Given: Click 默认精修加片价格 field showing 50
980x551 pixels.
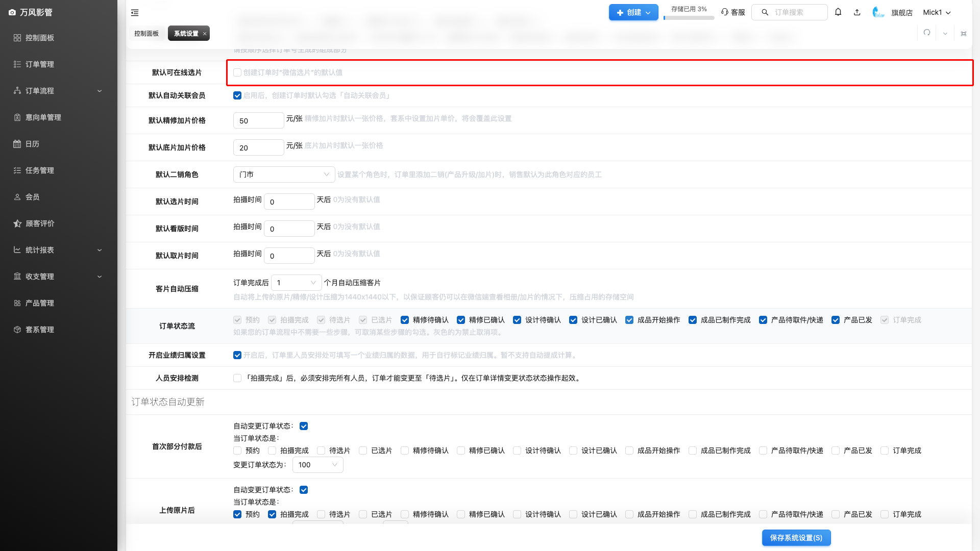Looking at the screenshot, I should 259,120.
